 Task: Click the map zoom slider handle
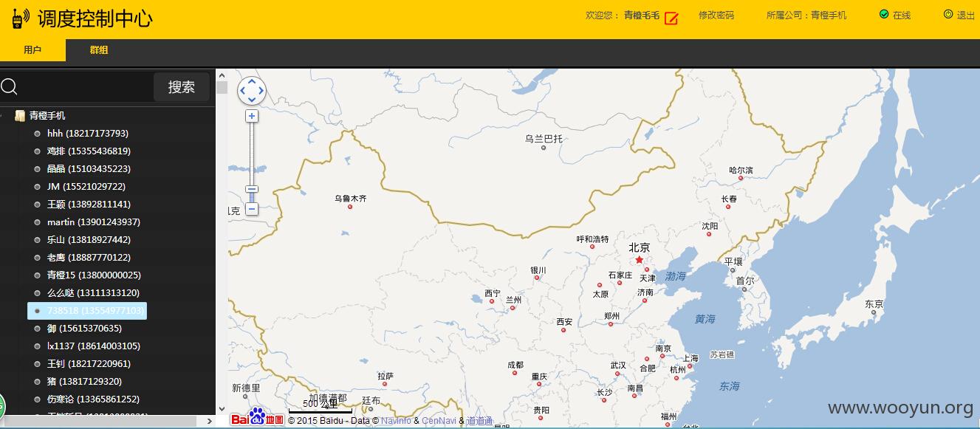[x=252, y=189]
